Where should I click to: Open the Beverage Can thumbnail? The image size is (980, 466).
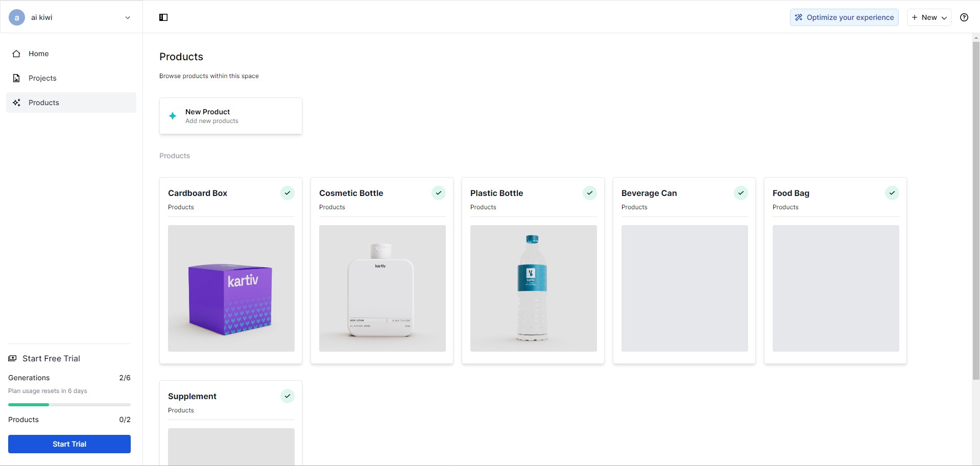coord(685,288)
